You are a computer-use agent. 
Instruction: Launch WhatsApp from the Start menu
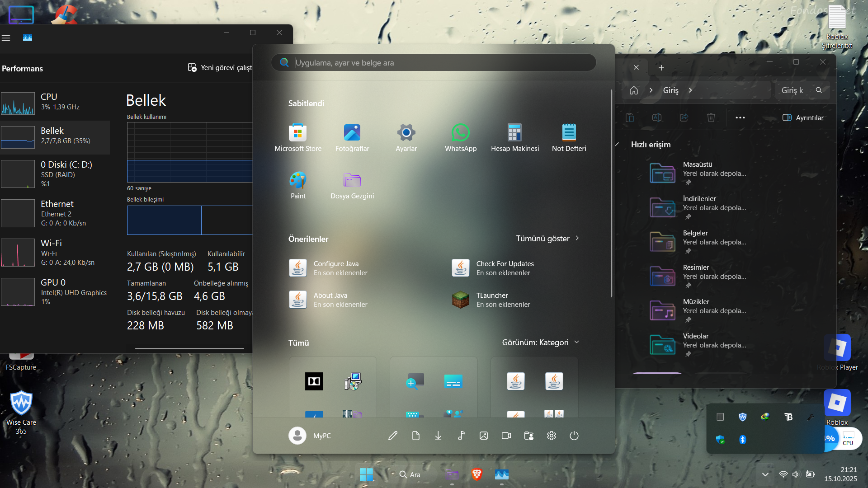pyautogui.click(x=461, y=138)
